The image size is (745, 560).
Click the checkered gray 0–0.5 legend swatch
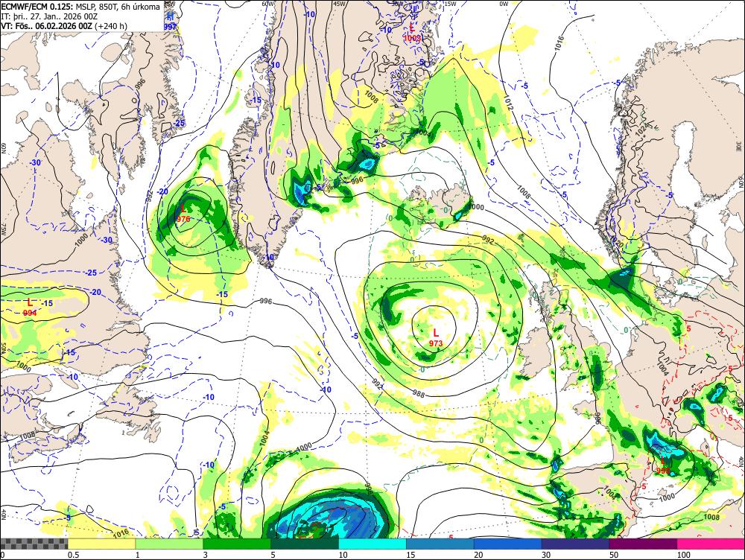pyautogui.click(x=34, y=544)
